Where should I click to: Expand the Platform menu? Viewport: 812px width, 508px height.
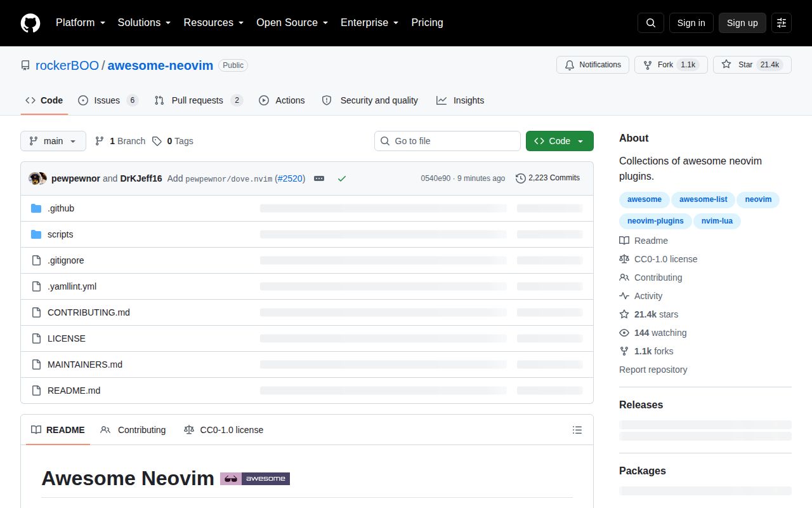tap(80, 23)
